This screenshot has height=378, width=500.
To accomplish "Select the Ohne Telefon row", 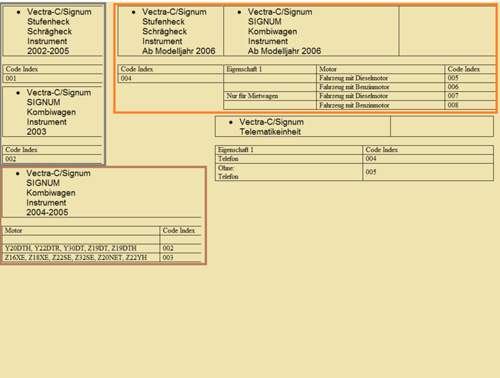I will (354, 172).
